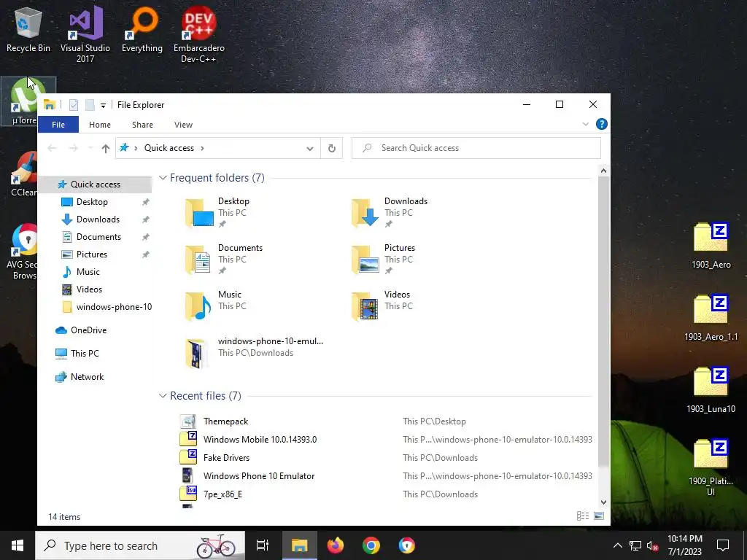This screenshot has width=747, height=560.
Task: Open the Windows Start menu
Action: [18, 545]
